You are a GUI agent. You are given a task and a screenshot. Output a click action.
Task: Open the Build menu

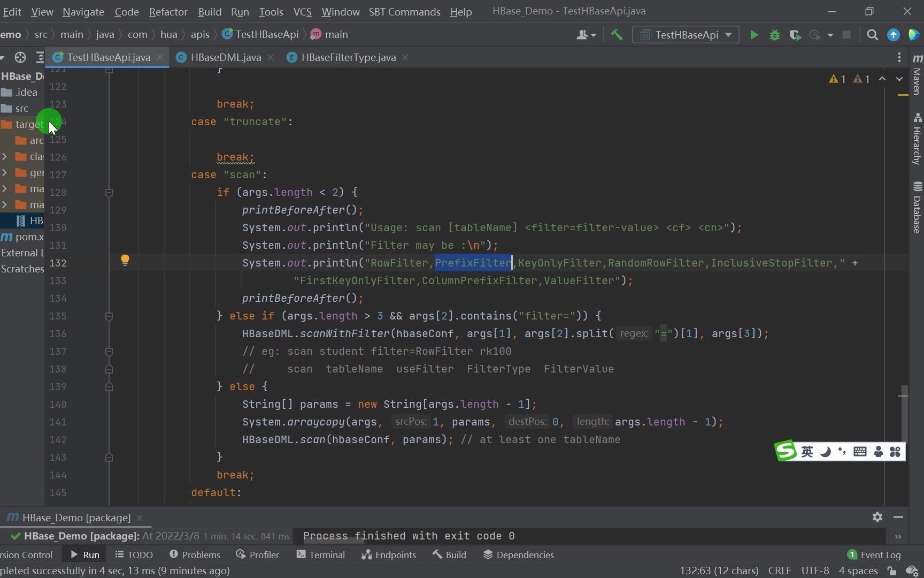[210, 11]
